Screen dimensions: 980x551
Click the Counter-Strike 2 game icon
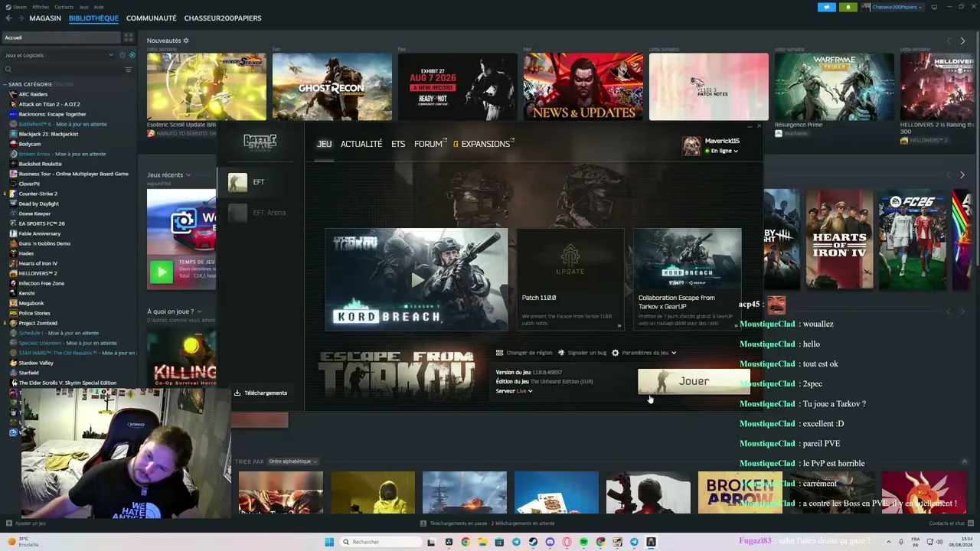[13, 194]
